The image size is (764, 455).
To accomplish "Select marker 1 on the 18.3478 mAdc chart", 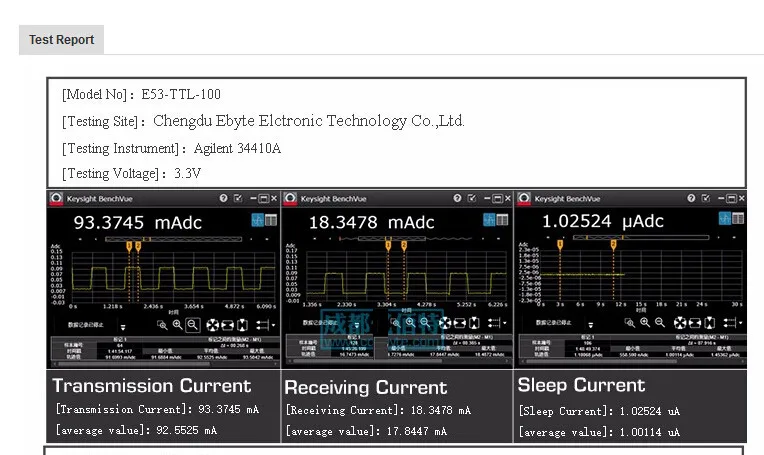I will coord(388,246).
